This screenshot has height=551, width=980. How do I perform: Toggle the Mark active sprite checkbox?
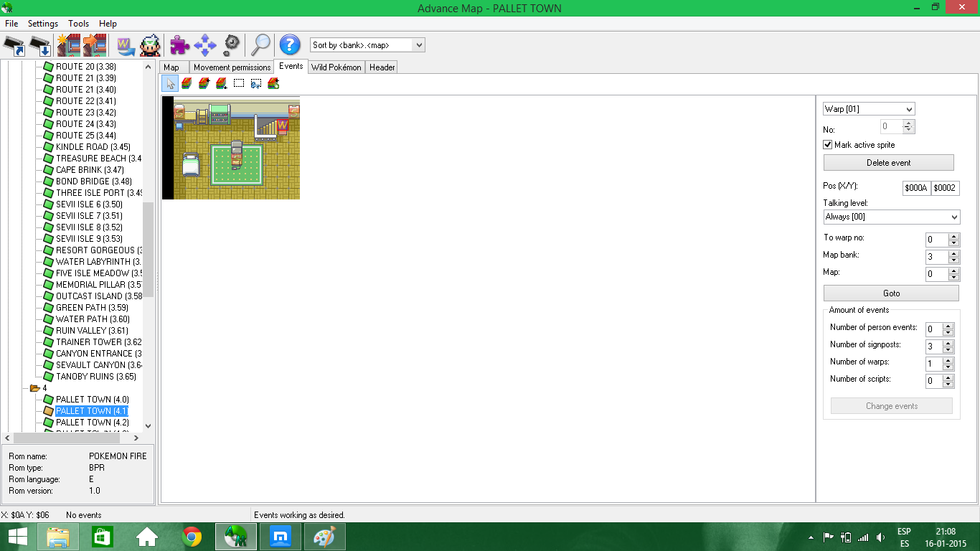pyautogui.click(x=828, y=145)
